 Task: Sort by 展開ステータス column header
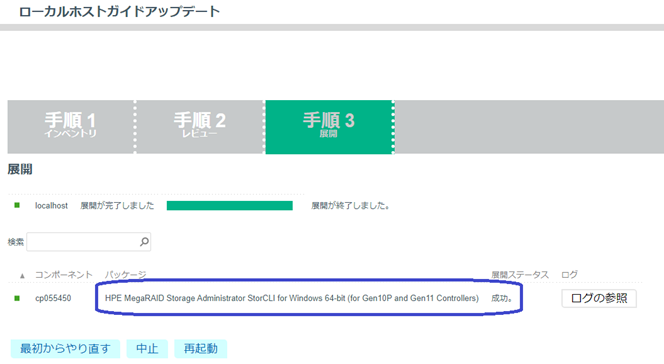tap(520, 275)
